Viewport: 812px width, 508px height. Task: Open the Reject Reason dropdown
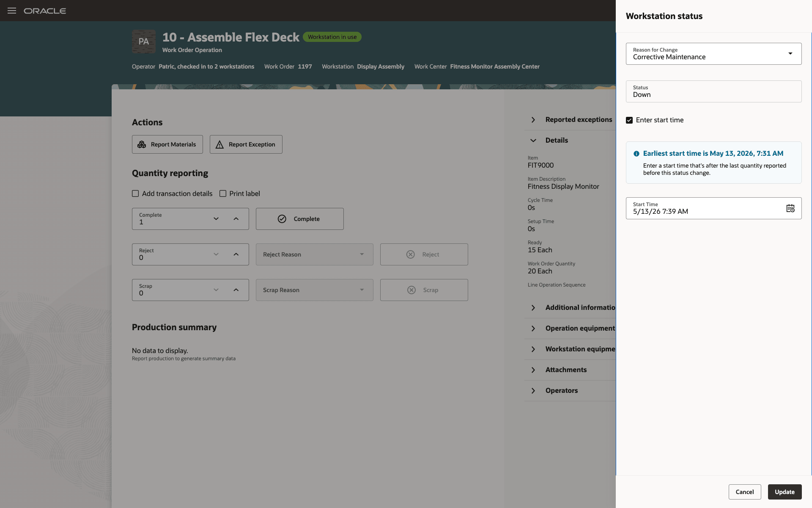315,254
